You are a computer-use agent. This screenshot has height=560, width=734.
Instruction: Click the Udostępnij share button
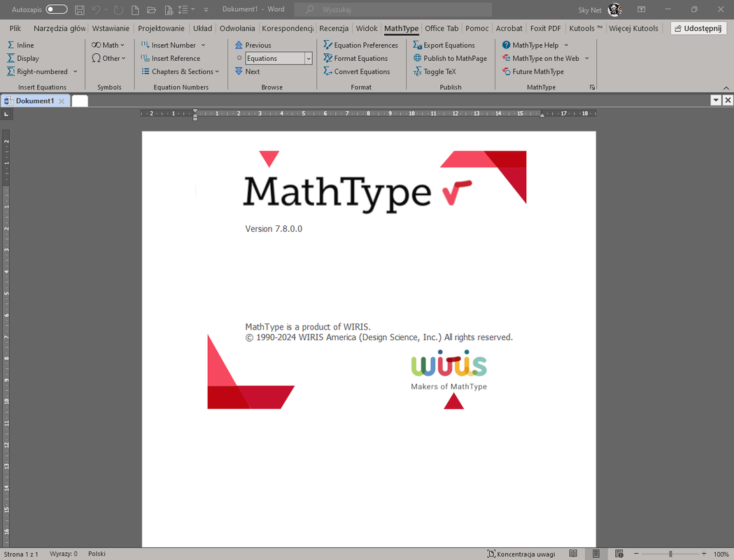[698, 29]
